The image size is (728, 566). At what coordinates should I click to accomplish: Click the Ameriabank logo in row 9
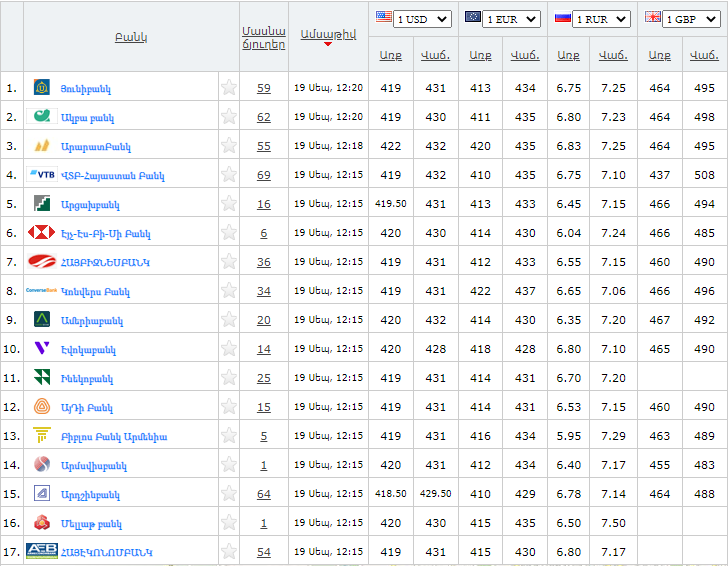pyautogui.click(x=42, y=320)
